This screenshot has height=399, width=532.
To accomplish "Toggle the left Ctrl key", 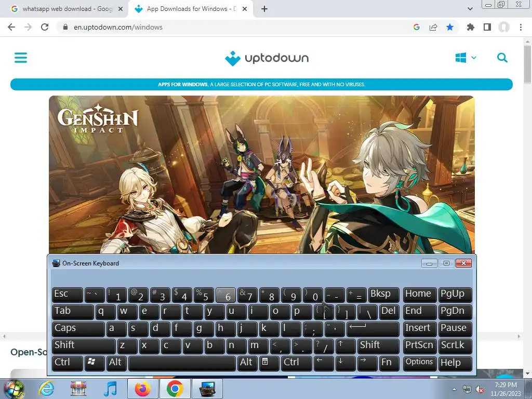I will [67, 363].
